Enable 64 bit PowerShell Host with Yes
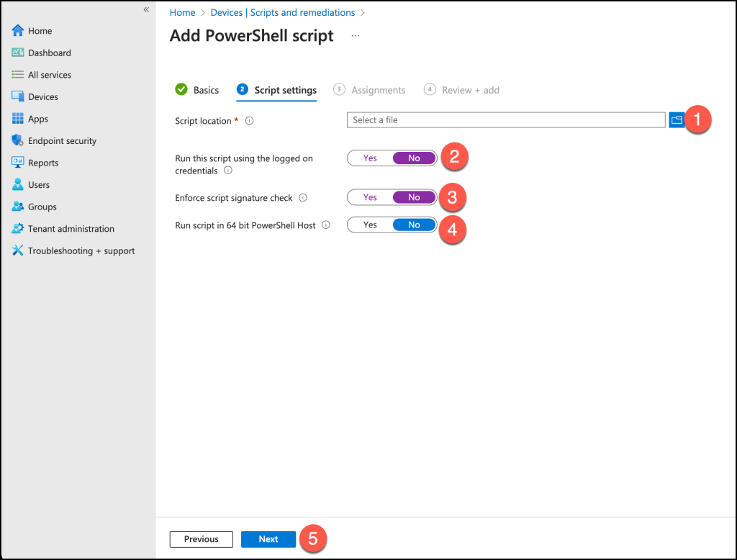The width and height of the screenshot is (737, 560). (x=370, y=225)
